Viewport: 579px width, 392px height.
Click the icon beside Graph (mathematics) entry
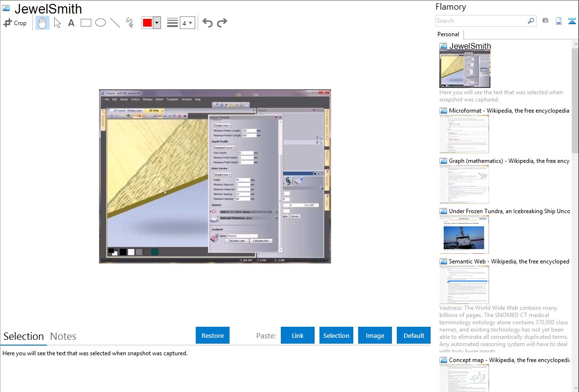443,161
